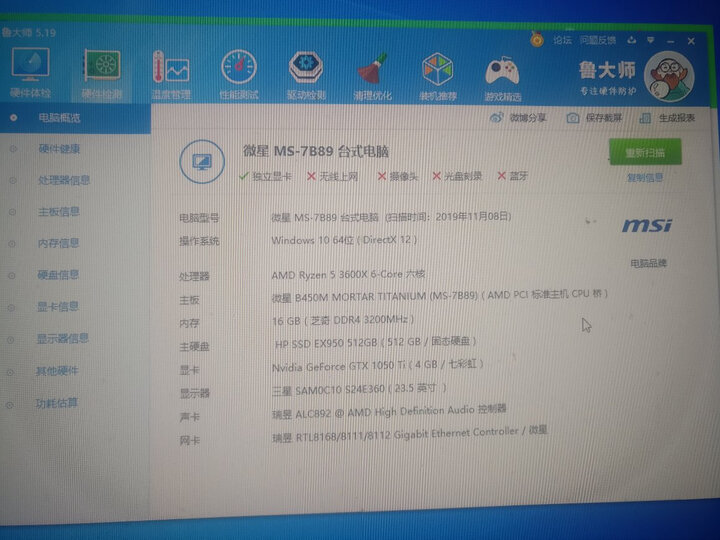
Task: Click HP SSD EX950 512GB disk value
Action: 376,343
